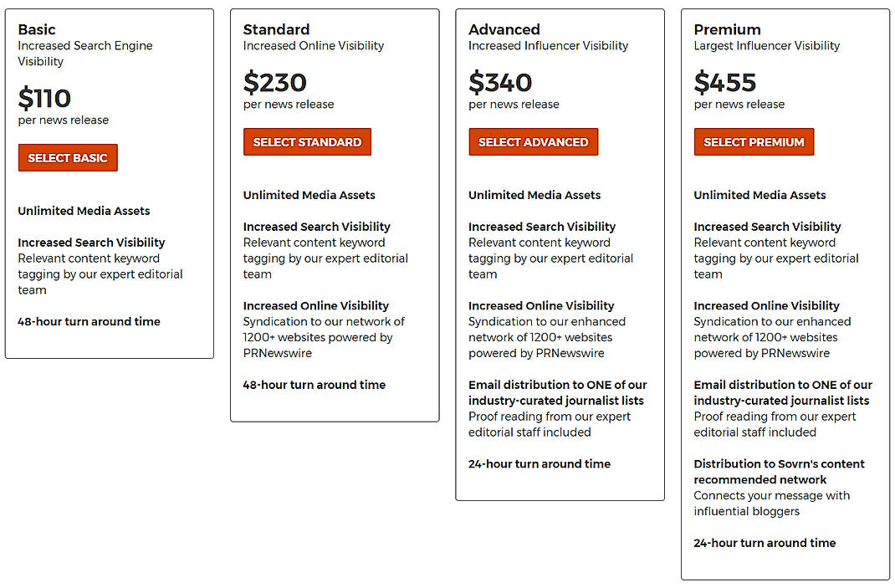
Task: Click the SELECT BASIC button
Action: (x=68, y=157)
